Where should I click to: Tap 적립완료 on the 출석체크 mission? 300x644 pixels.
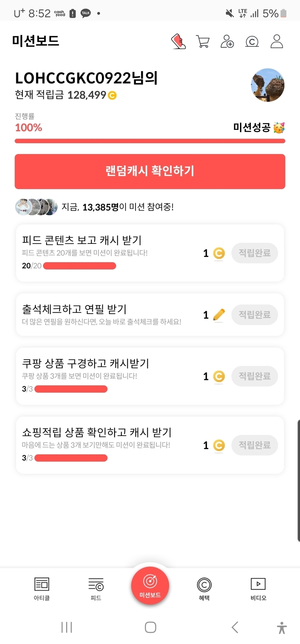[x=254, y=314]
